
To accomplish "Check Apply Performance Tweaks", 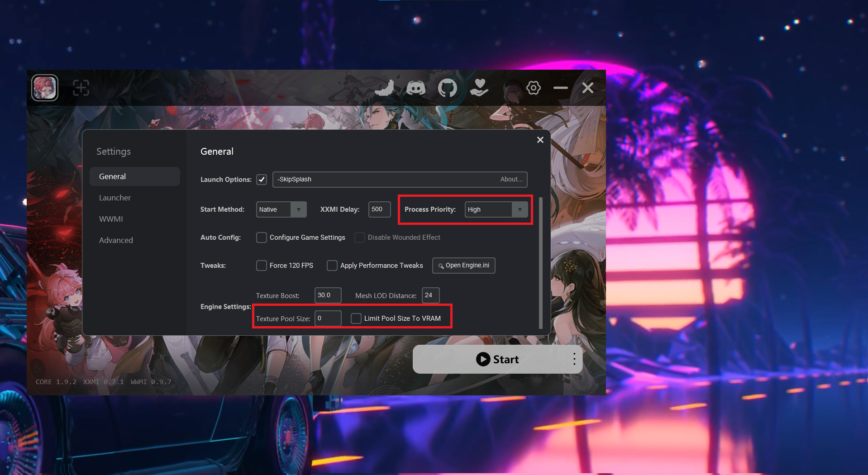I will point(332,266).
